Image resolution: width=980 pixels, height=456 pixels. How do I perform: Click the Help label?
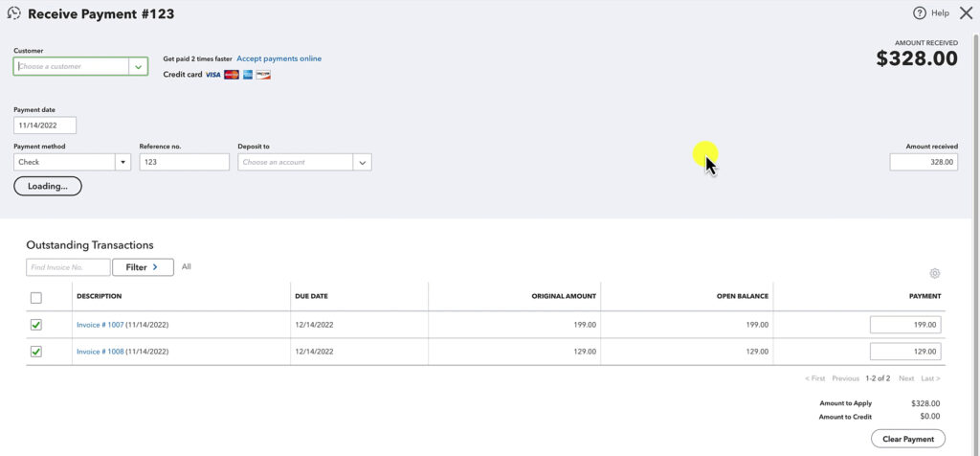[940, 13]
